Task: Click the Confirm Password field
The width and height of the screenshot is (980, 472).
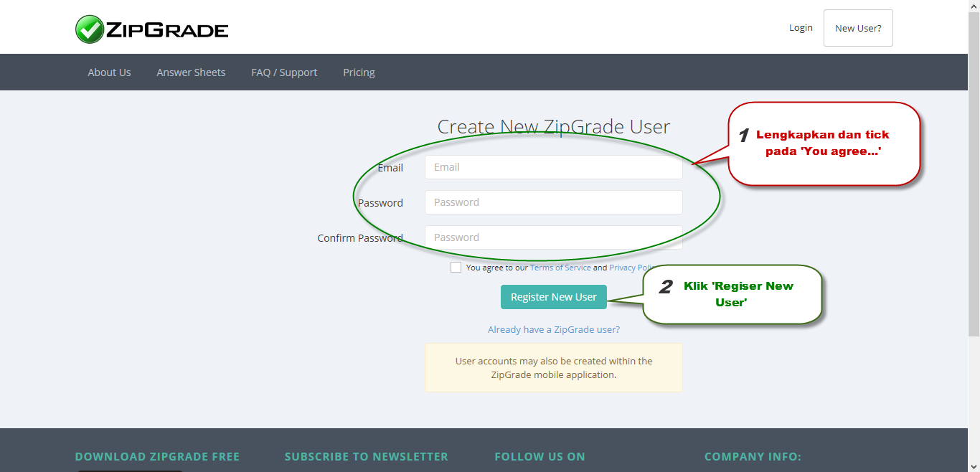Action: coord(553,237)
